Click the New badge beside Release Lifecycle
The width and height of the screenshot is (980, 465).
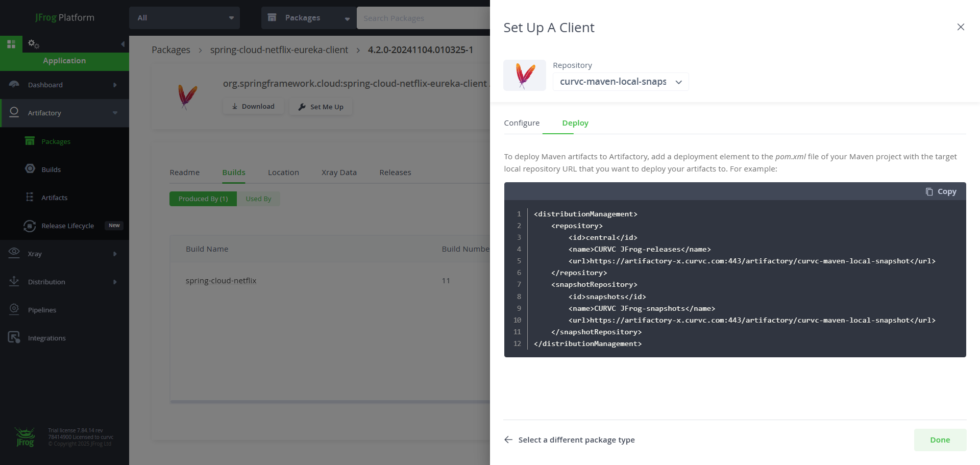[114, 225]
